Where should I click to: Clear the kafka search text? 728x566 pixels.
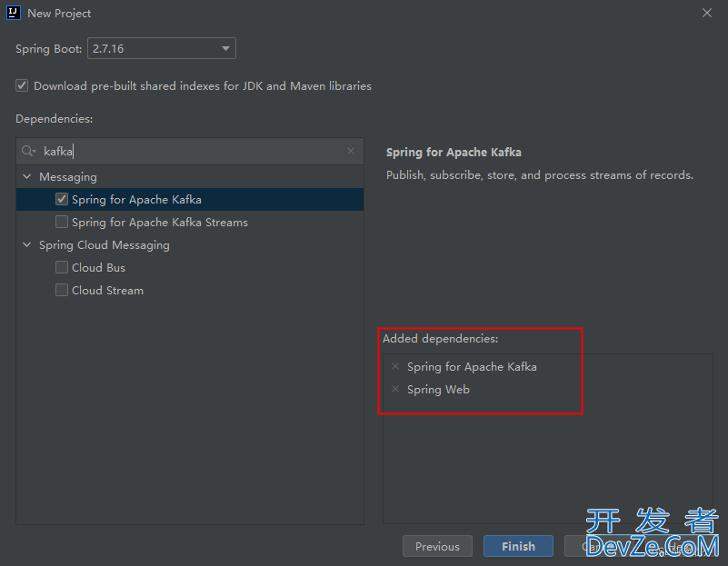(x=351, y=151)
